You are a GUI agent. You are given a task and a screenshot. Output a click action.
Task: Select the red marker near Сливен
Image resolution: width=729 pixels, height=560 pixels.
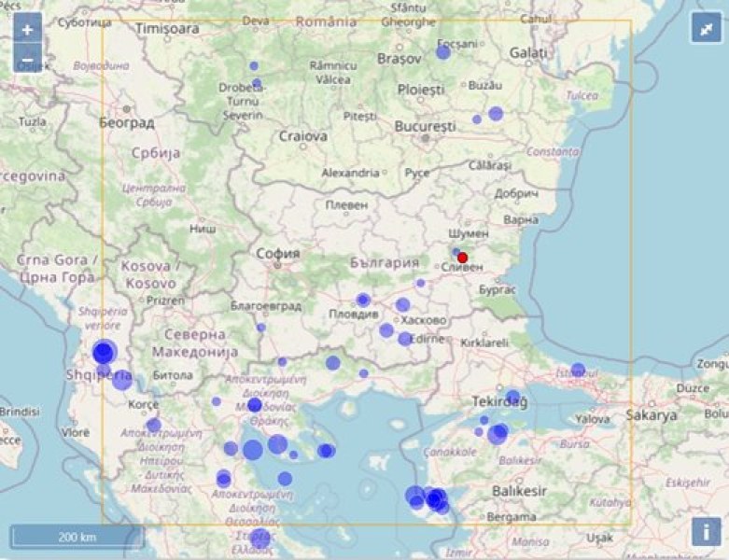(x=462, y=258)
